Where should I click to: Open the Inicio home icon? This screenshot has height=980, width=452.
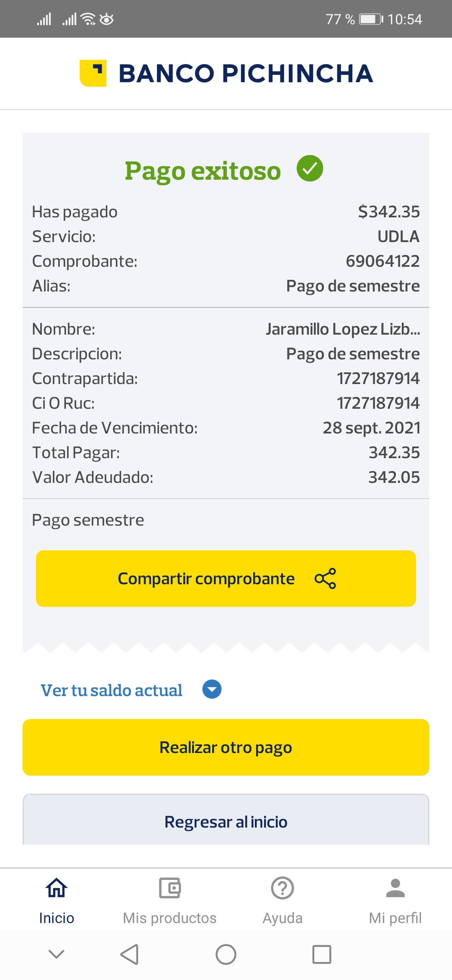56,888
